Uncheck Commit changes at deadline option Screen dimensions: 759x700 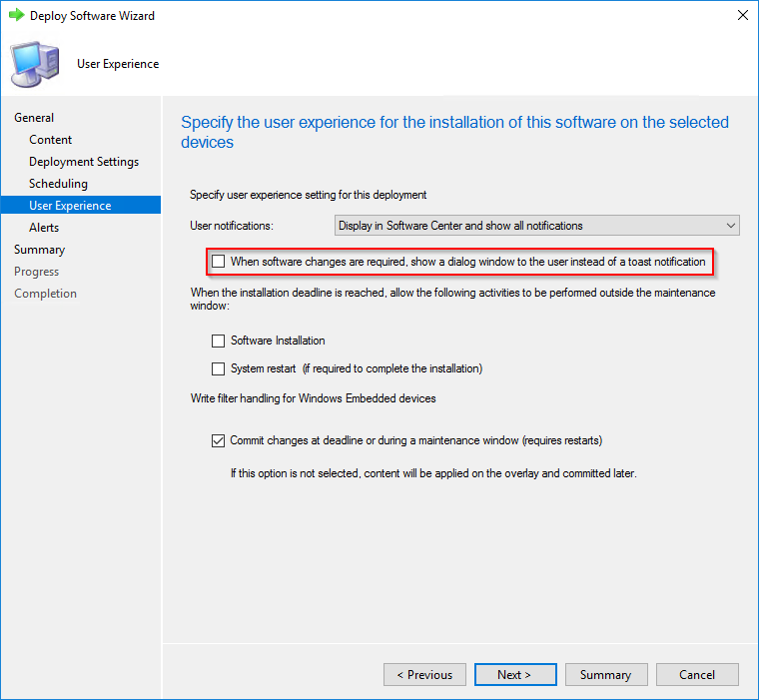pyautogui.click(x=219, y=440)
